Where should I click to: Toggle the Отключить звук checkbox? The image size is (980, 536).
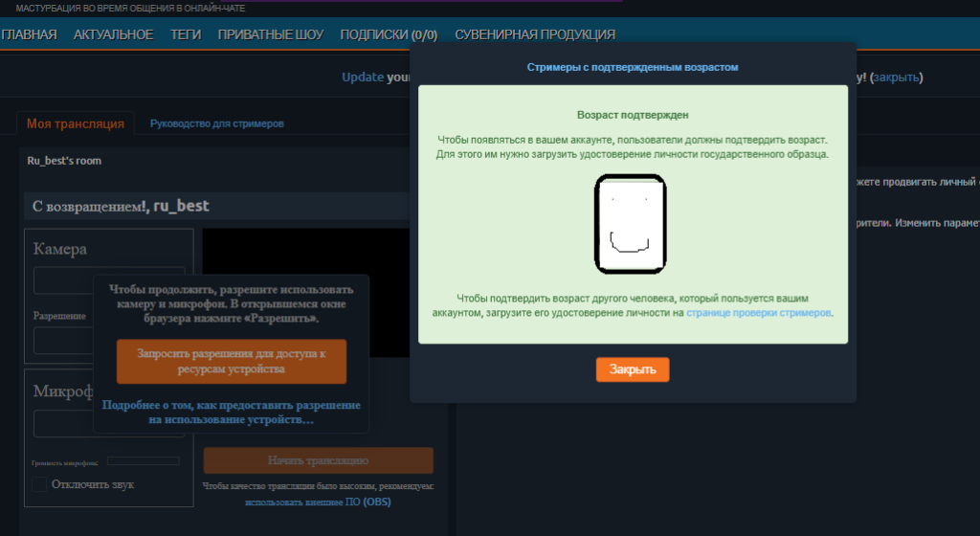39,484
